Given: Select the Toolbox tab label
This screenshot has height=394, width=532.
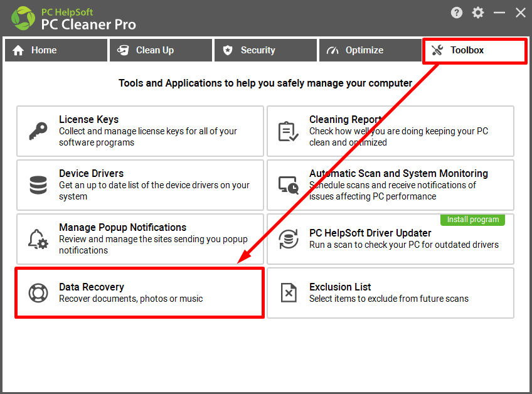Looking at the screenshot, I should point(467,50).
